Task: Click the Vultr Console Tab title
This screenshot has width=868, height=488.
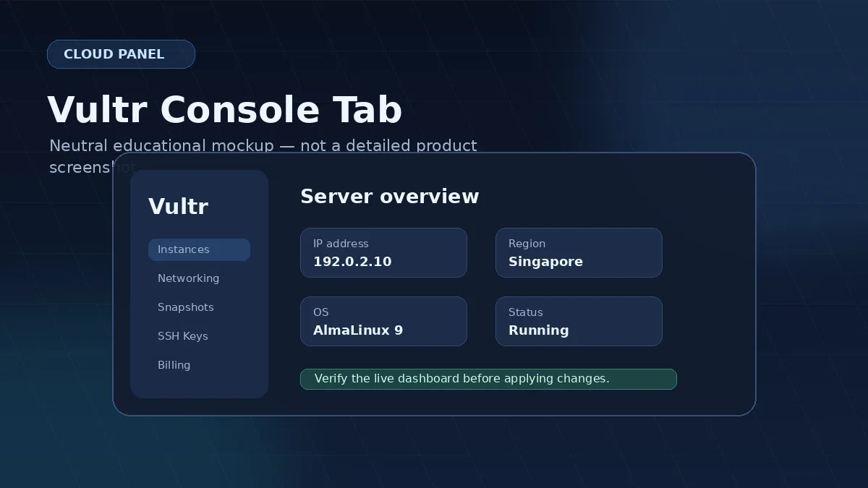Action: 224,111
